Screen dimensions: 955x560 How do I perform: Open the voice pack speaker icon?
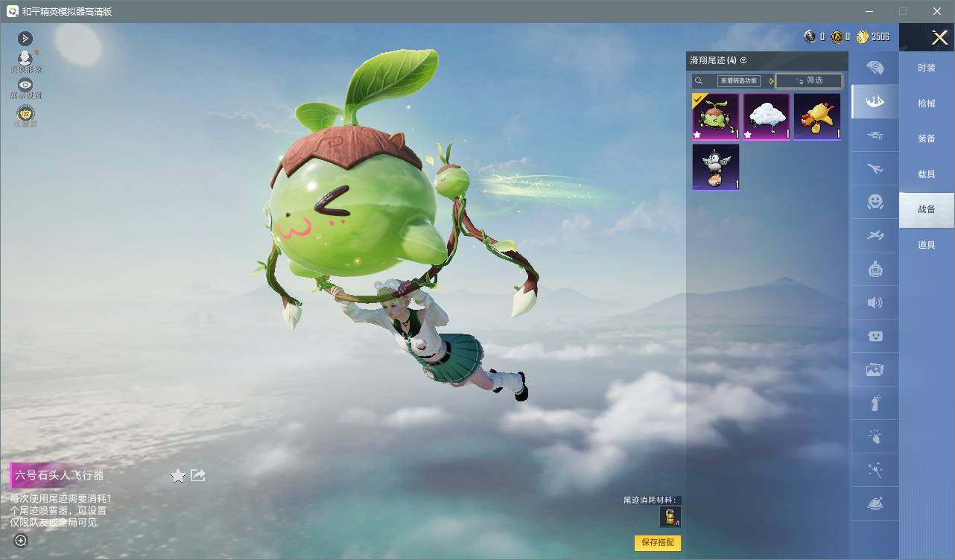coord(875,302)
